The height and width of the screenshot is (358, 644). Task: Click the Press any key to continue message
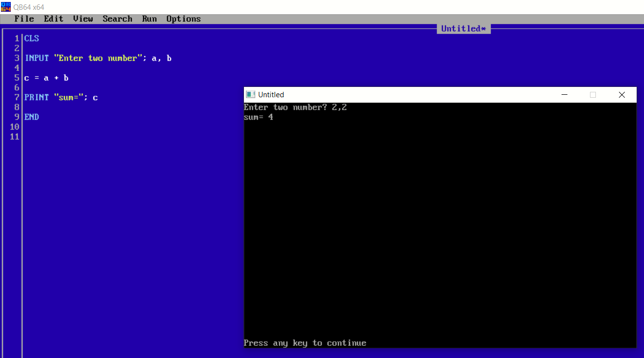tap(304, 343)
